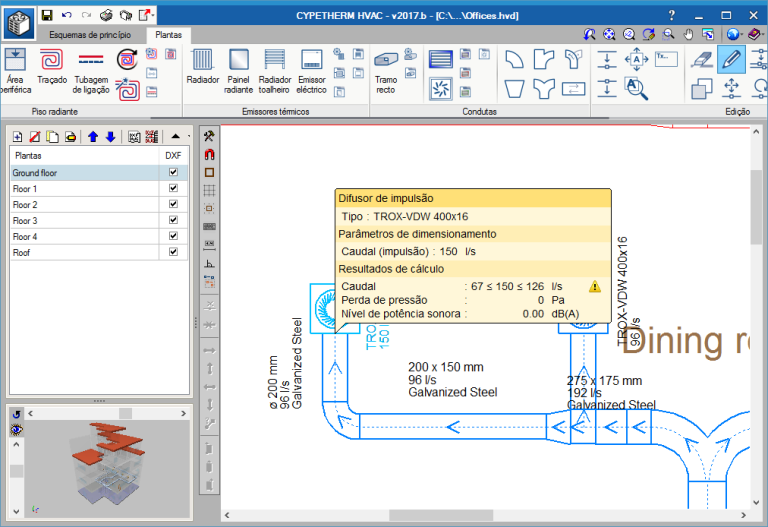Toggle DXF checkbox for Roof

[174, 253]
